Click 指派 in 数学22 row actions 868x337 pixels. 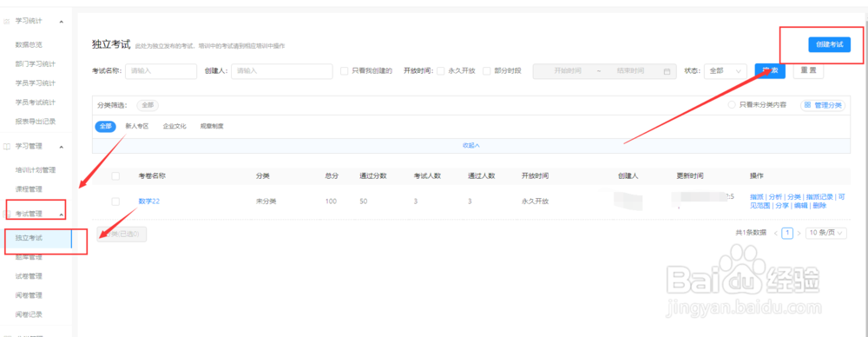tap(757, 197)
